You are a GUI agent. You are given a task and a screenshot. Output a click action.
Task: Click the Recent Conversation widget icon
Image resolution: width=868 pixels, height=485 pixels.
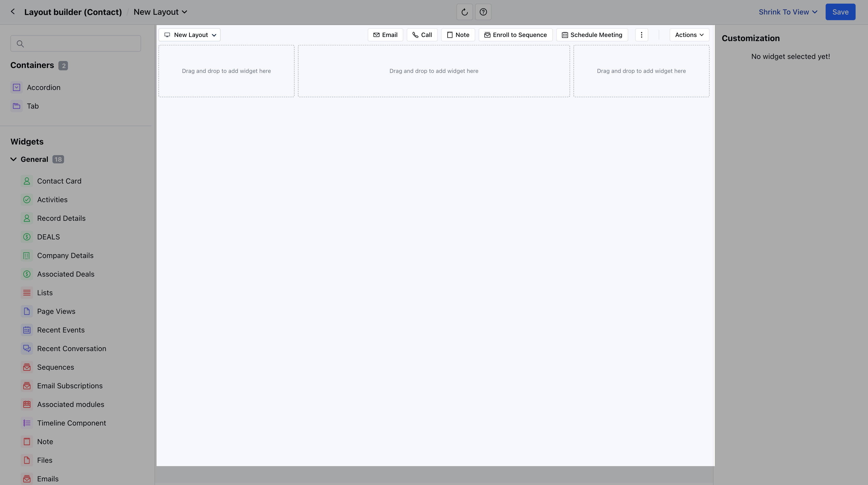click(27, 348)
